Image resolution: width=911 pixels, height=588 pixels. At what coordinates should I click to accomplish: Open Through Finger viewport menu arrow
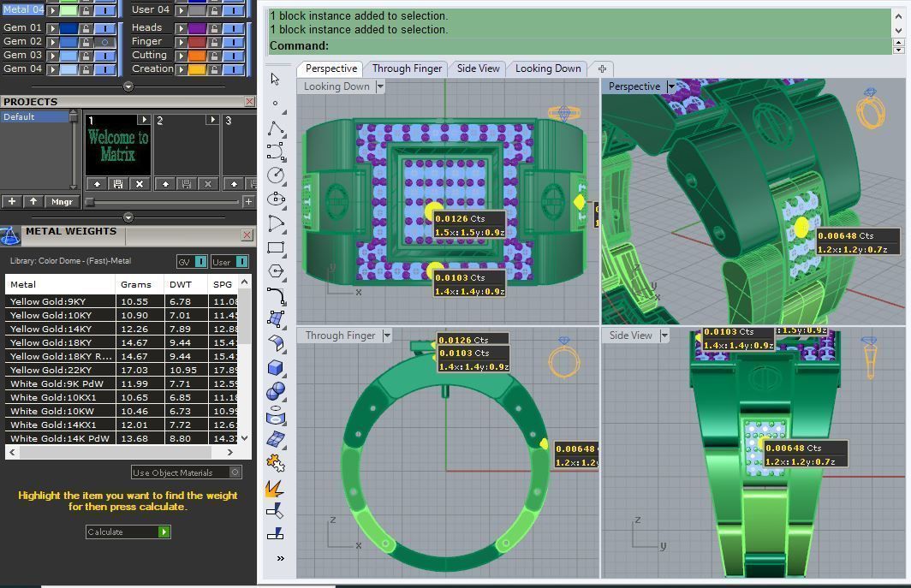click(x=387, y=336)
